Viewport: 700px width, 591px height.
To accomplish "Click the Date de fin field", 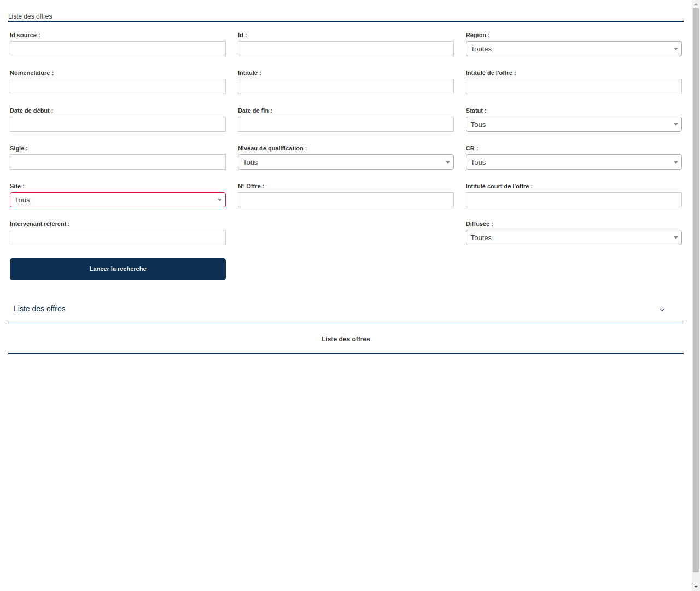I will pyautogui.click(x=346, y=124).
